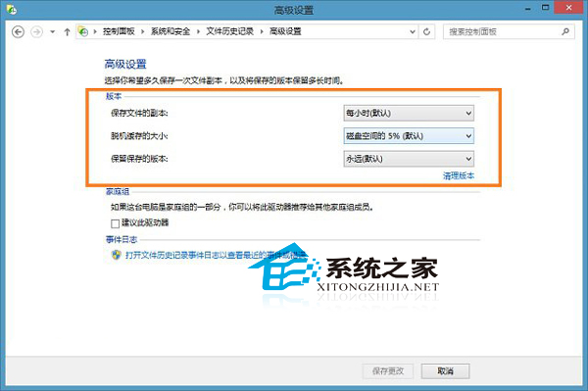Open the address bar history dropdown
The width and height of the screenshot is (588, 391).
413,32
